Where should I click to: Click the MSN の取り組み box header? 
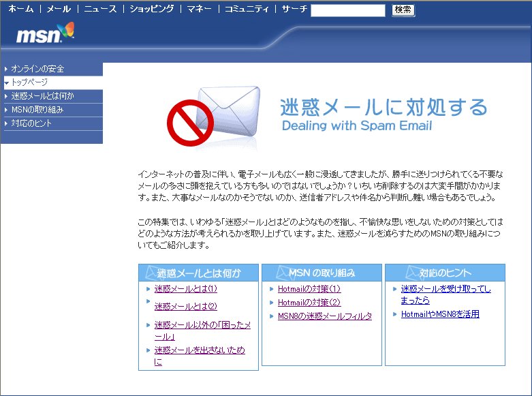coord(322,273)
